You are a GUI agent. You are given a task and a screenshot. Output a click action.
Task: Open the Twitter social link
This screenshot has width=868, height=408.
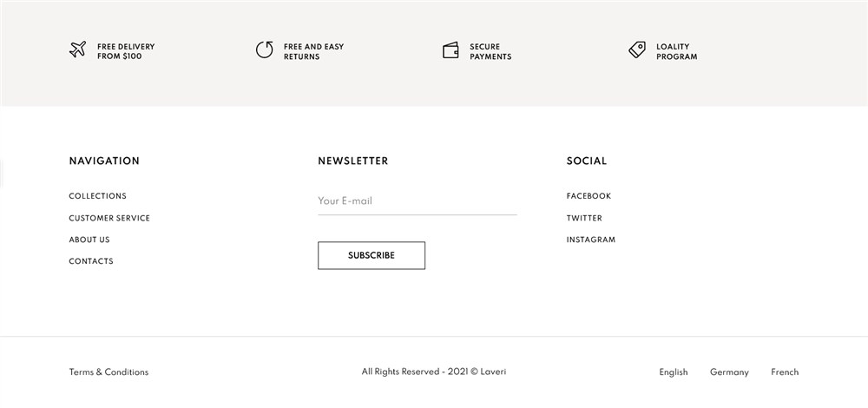click(x=584, y=218)
